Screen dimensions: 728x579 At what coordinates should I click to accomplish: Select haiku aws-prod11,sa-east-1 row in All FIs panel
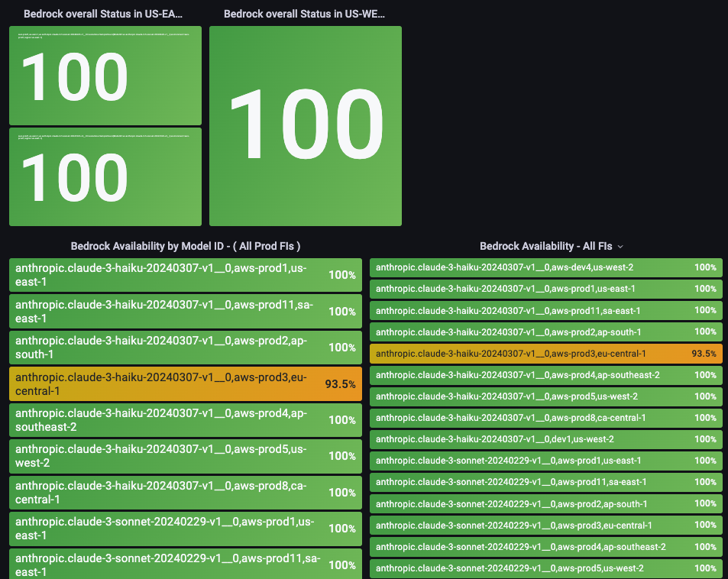[x=546, y=311]
